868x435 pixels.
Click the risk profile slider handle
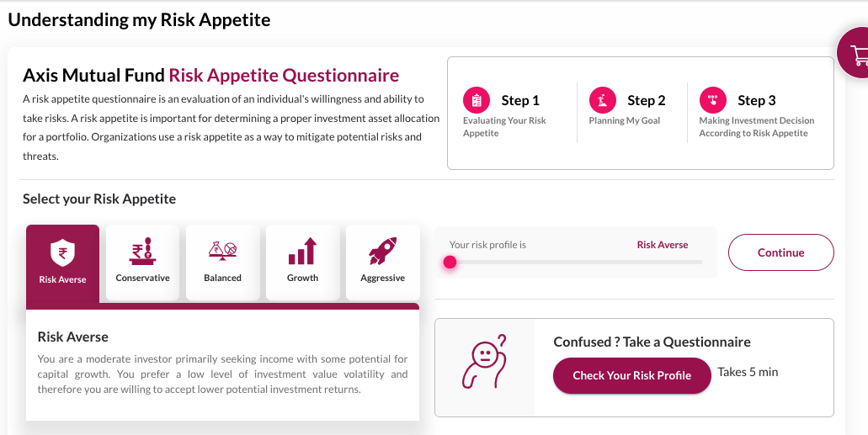pos(450,262)
